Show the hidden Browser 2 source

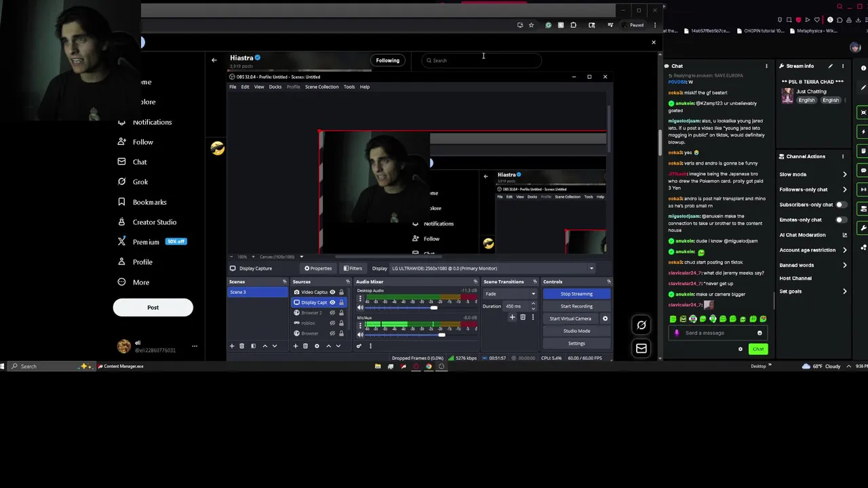(332, 312)
